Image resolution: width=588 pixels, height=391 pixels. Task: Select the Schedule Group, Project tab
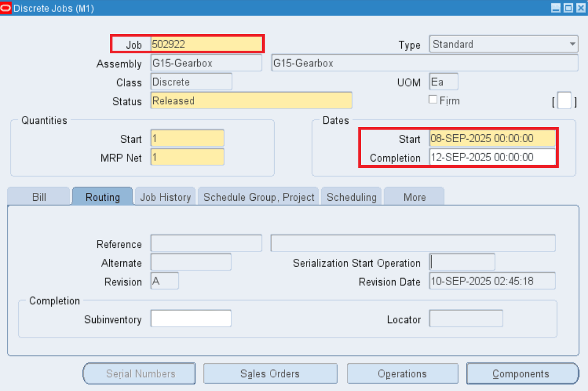click(258, 197)
